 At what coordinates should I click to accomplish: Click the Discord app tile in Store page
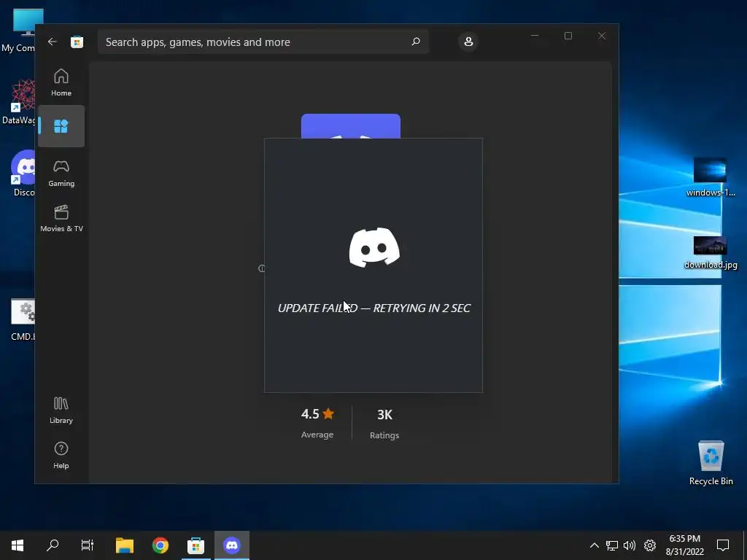tap(351, 126)
